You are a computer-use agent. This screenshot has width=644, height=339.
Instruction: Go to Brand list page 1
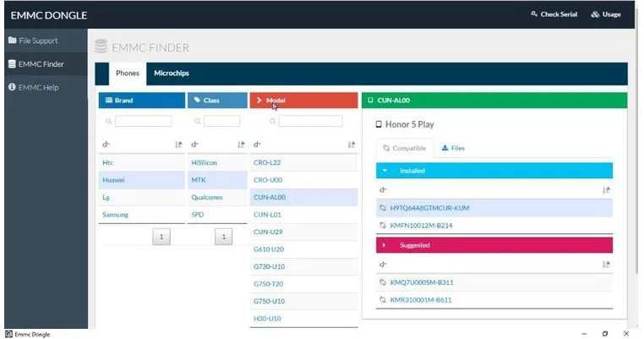click(161, 237)
